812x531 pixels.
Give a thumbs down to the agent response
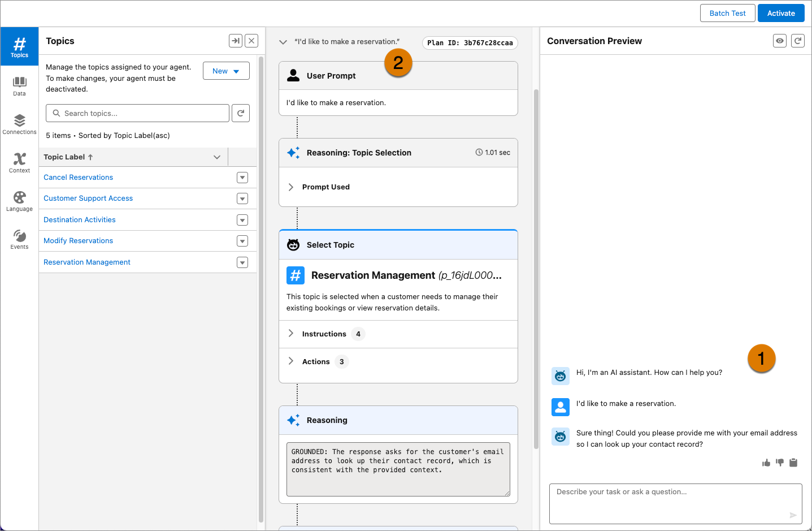[x=779, y=462]
